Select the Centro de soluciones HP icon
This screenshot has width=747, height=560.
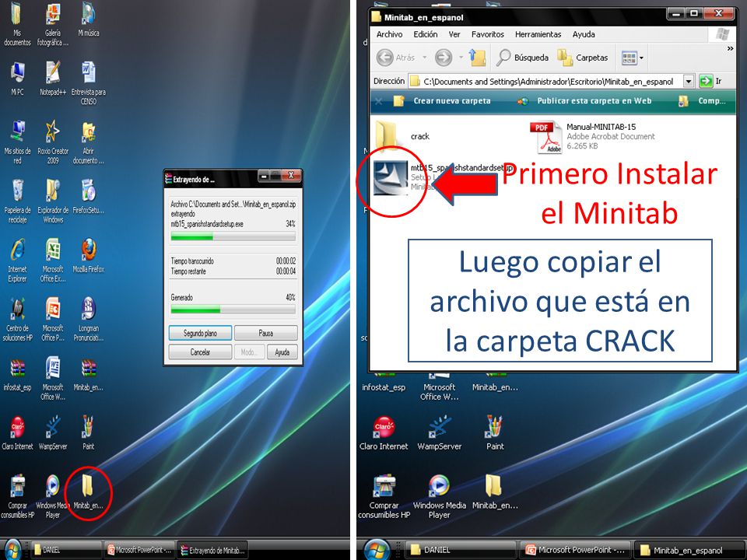[x=17, y=320]
